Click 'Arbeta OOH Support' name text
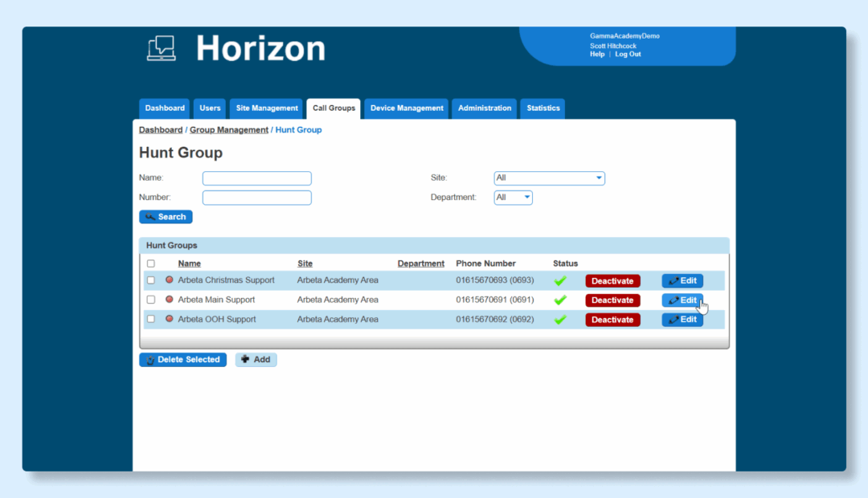868x498 pixels. [217, 319]
